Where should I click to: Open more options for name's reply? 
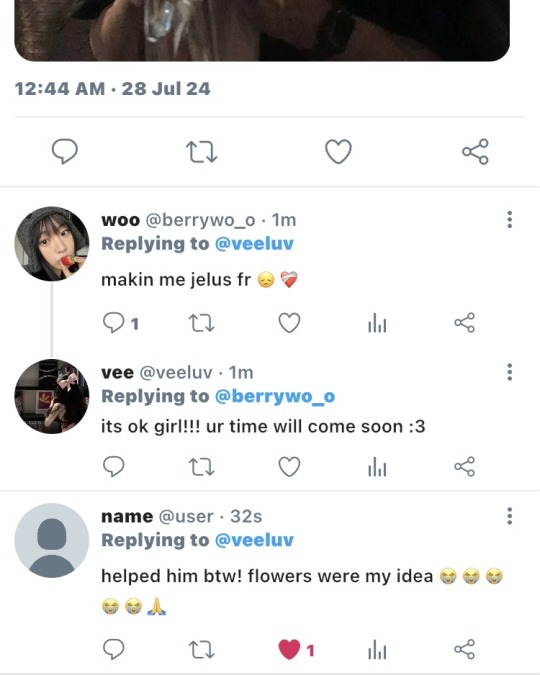point(509,516)
